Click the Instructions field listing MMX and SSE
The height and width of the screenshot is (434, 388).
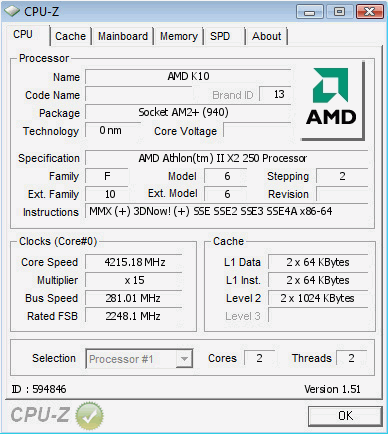tap(227, 211)
